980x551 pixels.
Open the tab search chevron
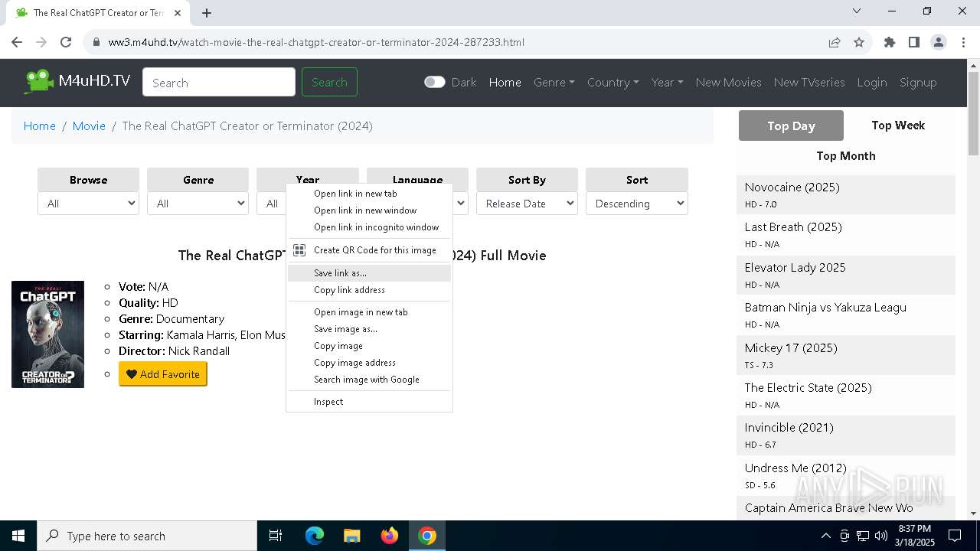857,11
